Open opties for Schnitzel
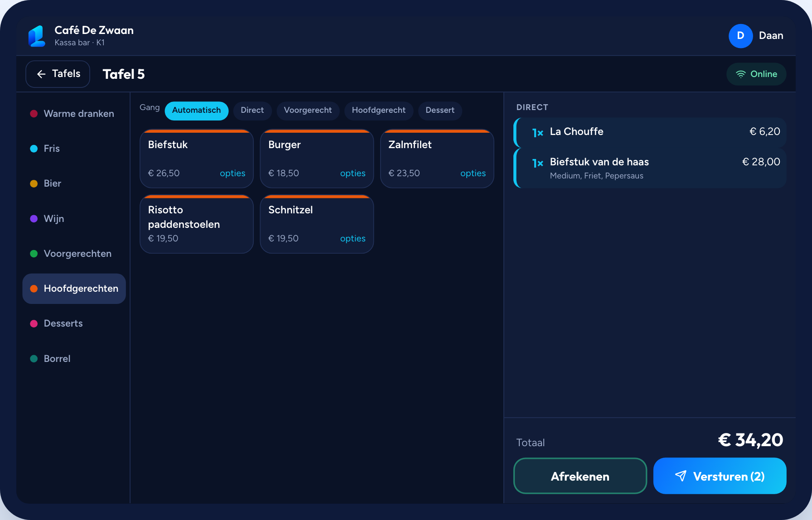 (x=353, y=239)
